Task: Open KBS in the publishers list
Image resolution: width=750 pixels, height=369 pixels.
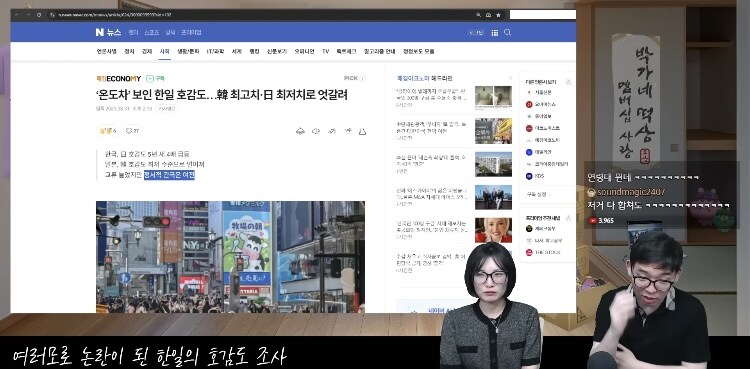Action: pos(536,176)
